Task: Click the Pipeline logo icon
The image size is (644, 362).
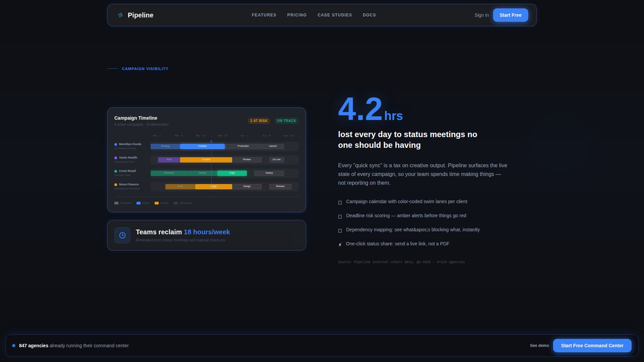Action: point(120,15)
